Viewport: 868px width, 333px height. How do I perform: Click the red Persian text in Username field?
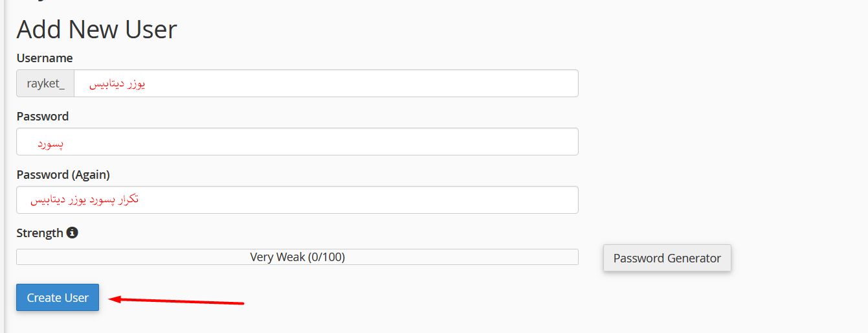(117, 84)
